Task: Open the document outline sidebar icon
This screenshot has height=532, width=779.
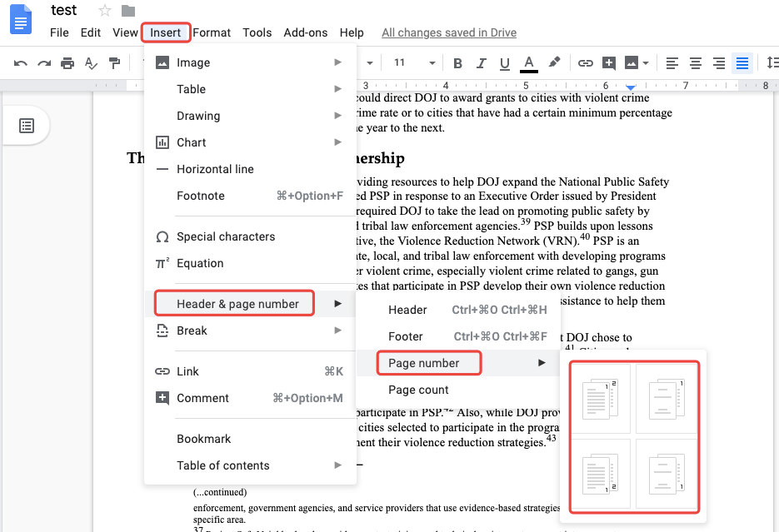Action: pos(27,126)
